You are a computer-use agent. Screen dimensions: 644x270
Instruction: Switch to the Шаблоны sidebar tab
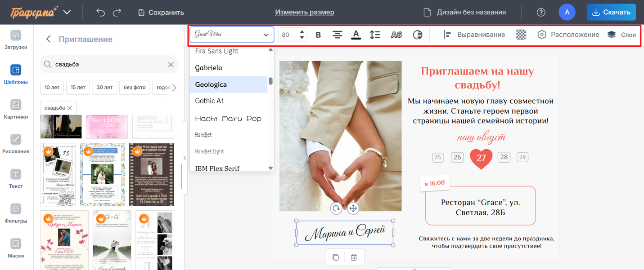16,75
